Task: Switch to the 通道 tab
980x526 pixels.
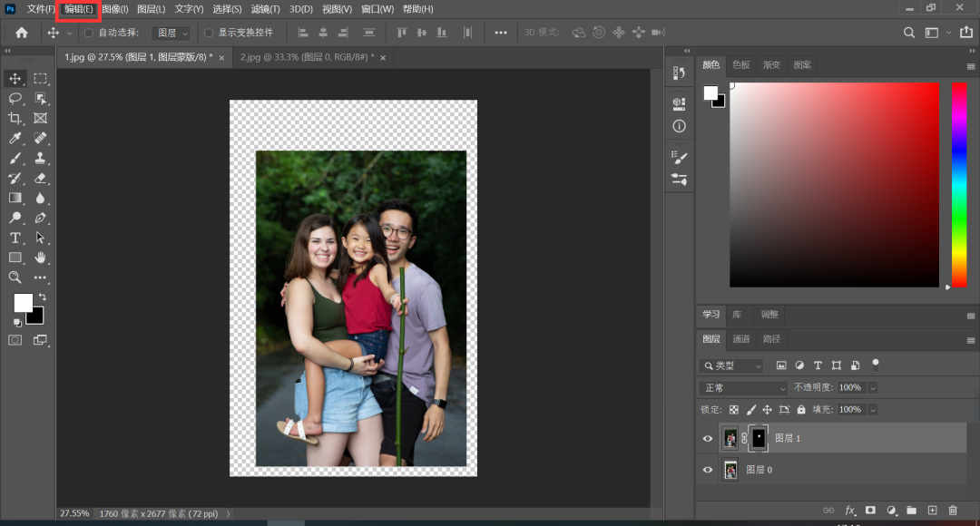Action: tap(740, 339)
